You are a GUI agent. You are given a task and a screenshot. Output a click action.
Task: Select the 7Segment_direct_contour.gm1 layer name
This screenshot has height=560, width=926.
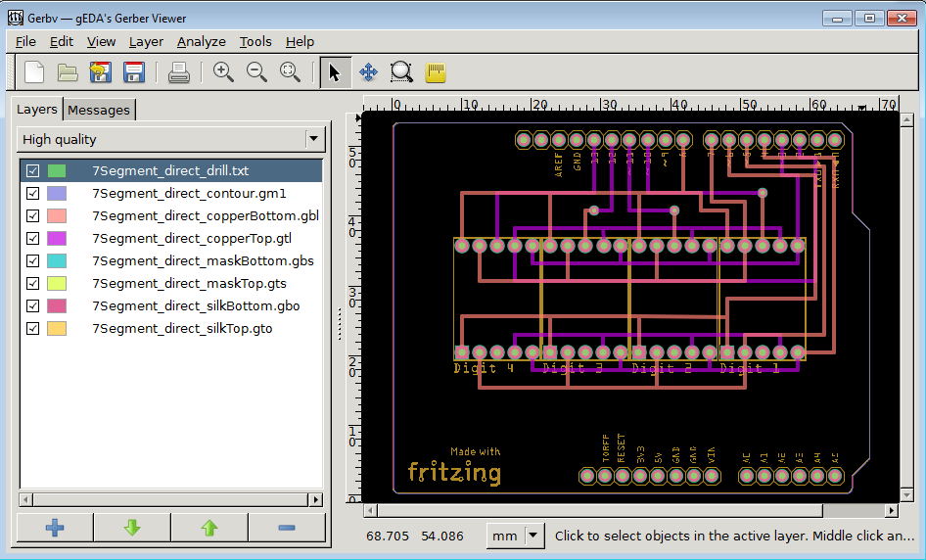click(189, 193)
